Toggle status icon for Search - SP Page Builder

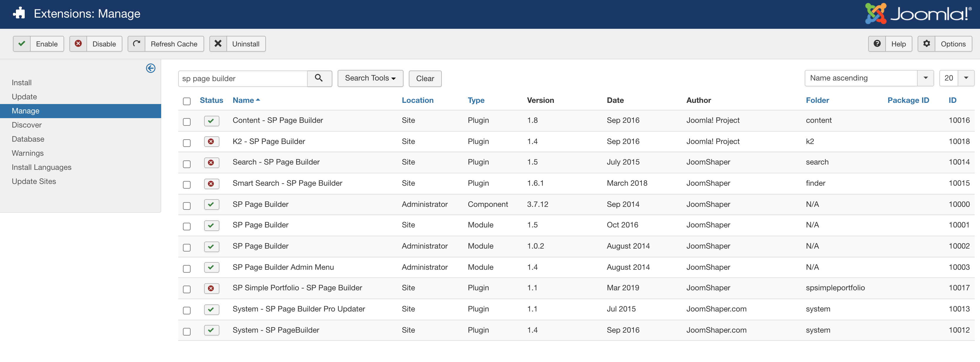pyautogui.click(x=211, y=163)
